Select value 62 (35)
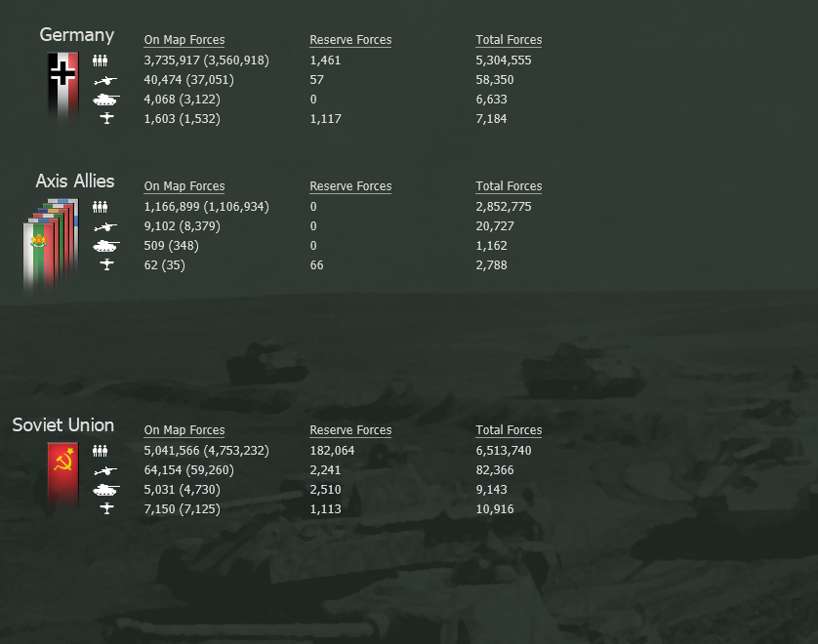Viewport: 818px width, 644px height. click(x=164, y=265)
